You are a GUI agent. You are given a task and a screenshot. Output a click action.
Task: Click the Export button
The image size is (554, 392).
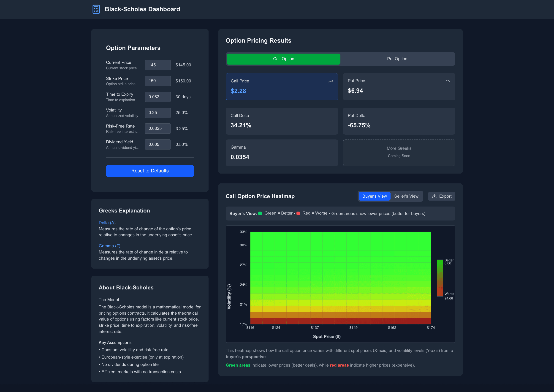point(442,196)
